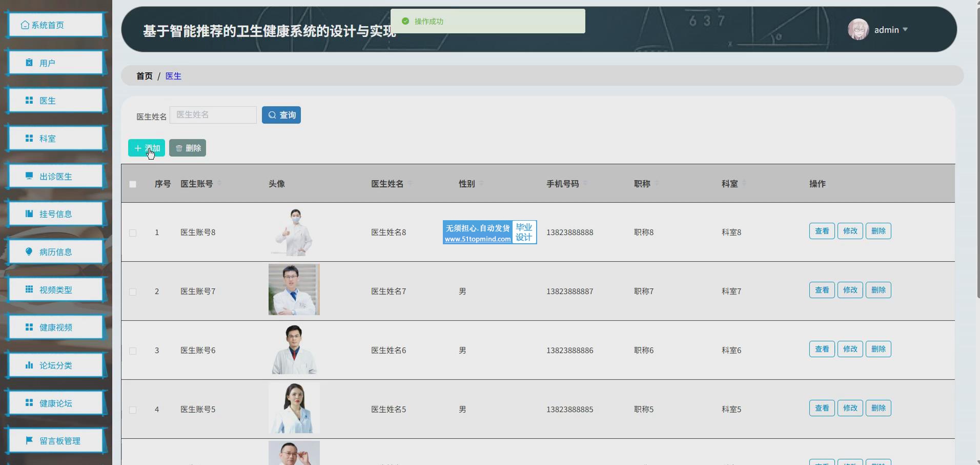Open the avatar photo of 医生姓名5

[x=294, y=408]
